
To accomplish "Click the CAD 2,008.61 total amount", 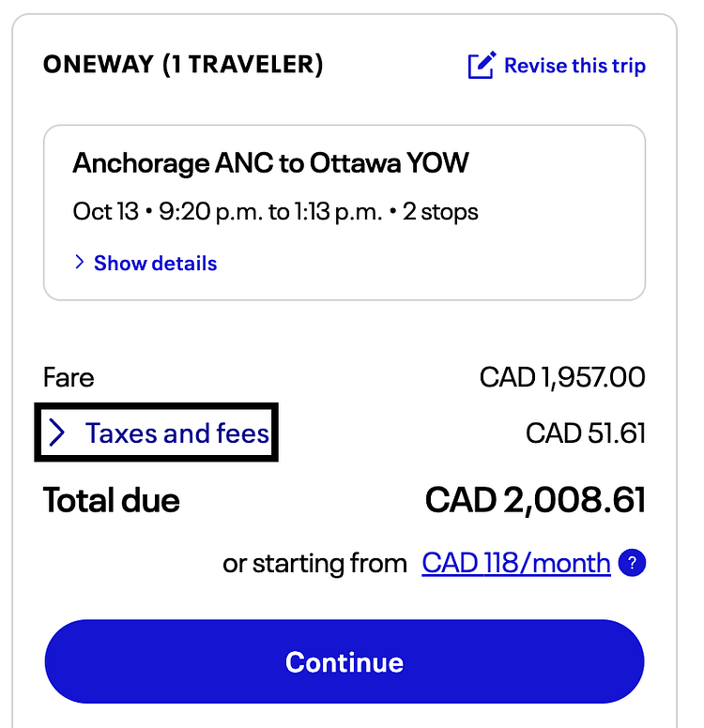I will 535,500.
